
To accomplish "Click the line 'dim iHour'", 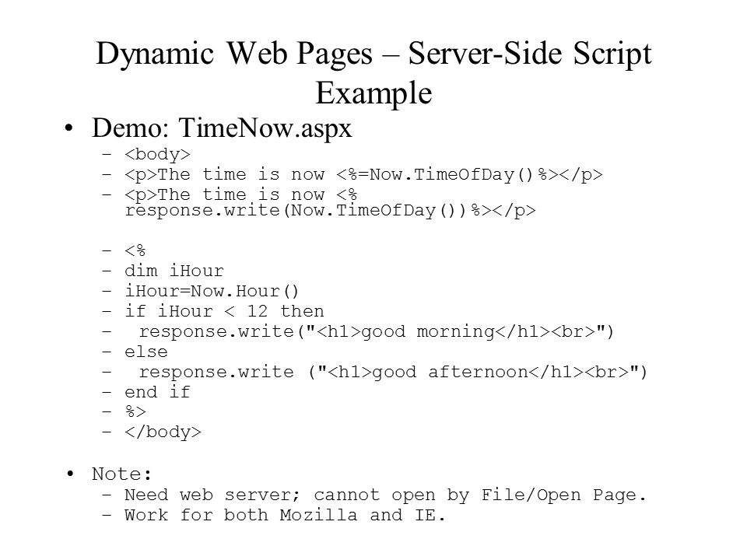I will point(174,271).
